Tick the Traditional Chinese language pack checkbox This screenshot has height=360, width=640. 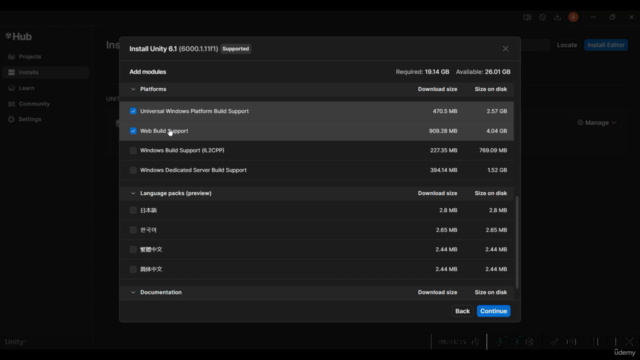[x=133, y=249]
